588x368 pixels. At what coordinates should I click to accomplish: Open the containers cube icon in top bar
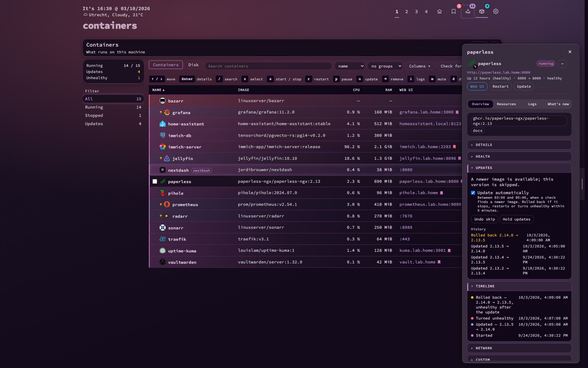tap(482, 11)
